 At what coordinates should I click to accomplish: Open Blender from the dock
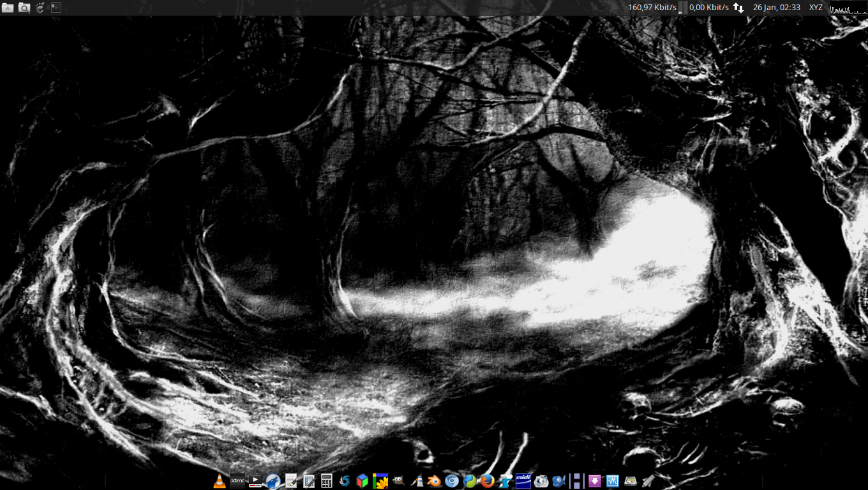coord(434,481)
